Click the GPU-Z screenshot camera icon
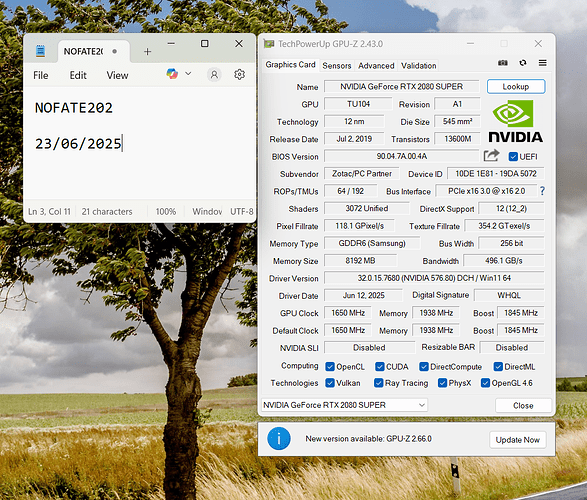This screenshot has width=587, height=500. [x=503, y=63]
